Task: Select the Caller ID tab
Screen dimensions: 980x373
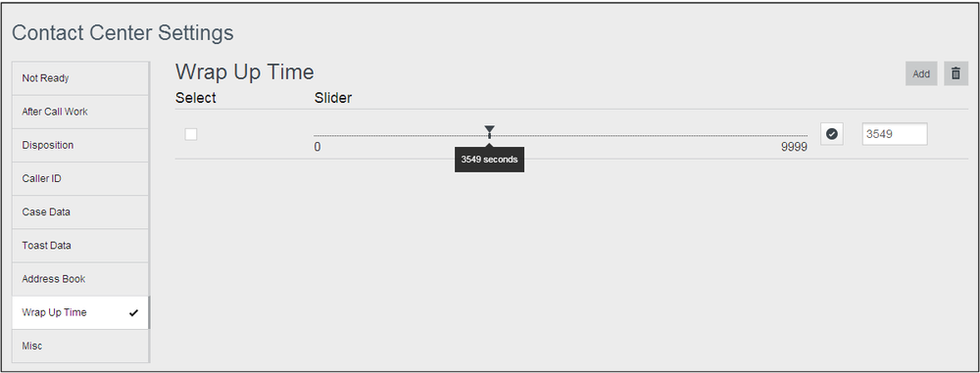Action: click(80, 179)
